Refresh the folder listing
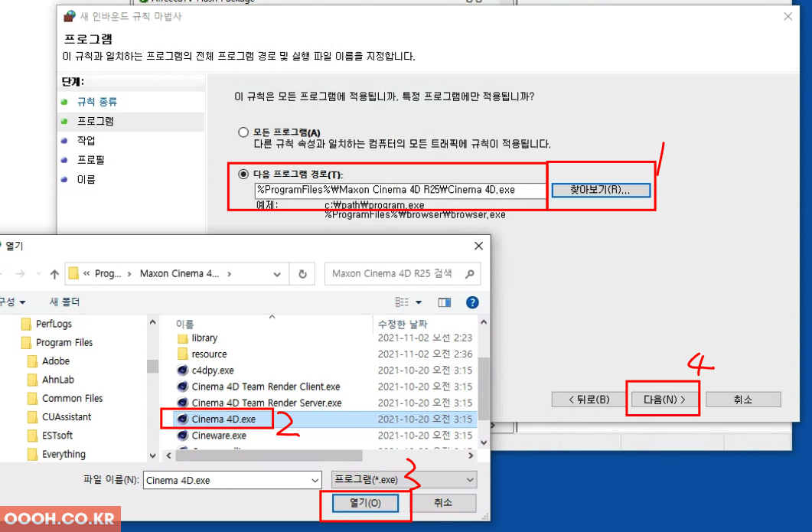This screenshot has width=812, height=532. pyautogui.click(x=302, y=274)
